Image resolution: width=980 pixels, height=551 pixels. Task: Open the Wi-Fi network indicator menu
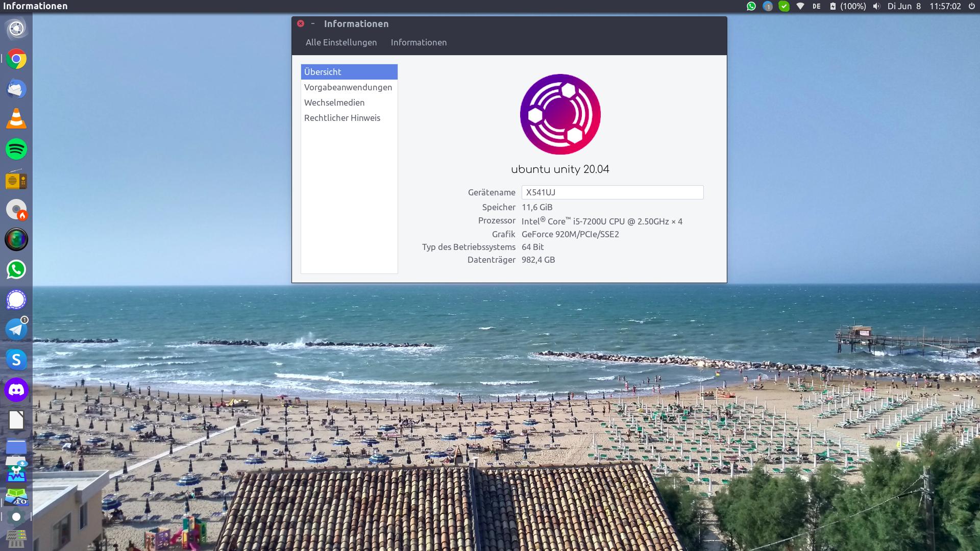point(800,6)
